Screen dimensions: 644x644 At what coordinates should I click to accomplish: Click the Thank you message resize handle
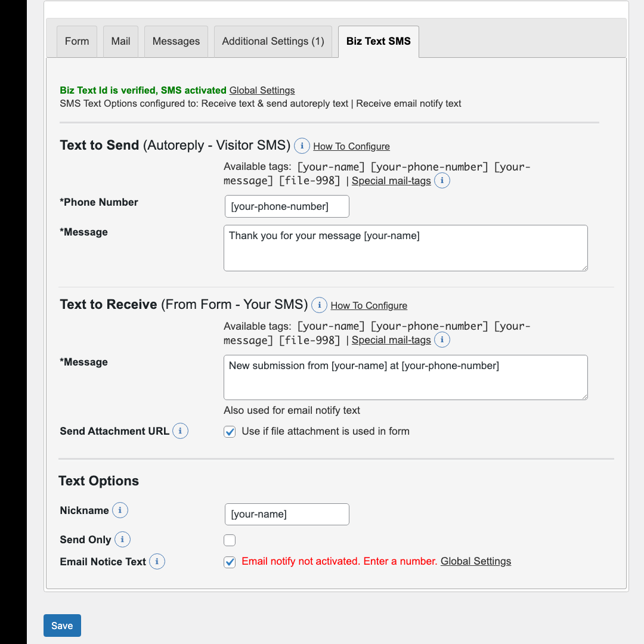pos(584,268)
